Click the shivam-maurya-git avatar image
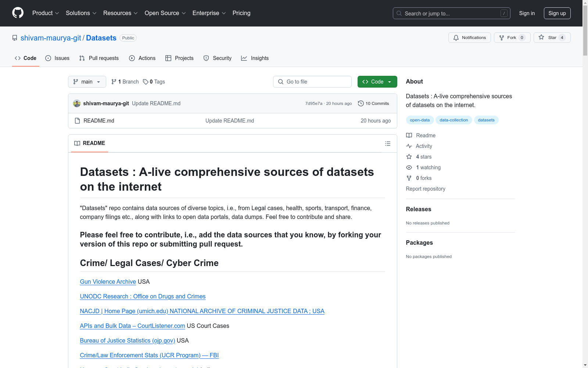The width and height of the screenshot is (588, 368). (x=77, y=103)
